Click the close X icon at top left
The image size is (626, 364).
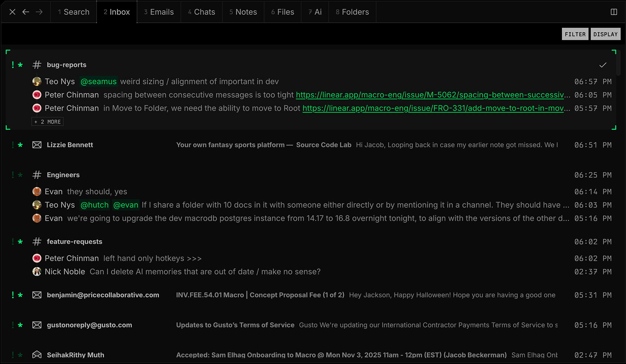click(12, 12)
